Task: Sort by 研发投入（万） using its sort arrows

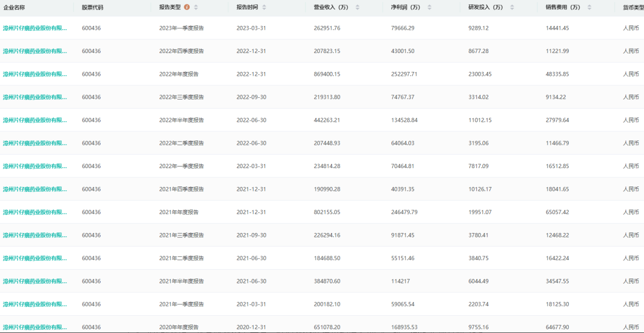Action: point(512,8)
